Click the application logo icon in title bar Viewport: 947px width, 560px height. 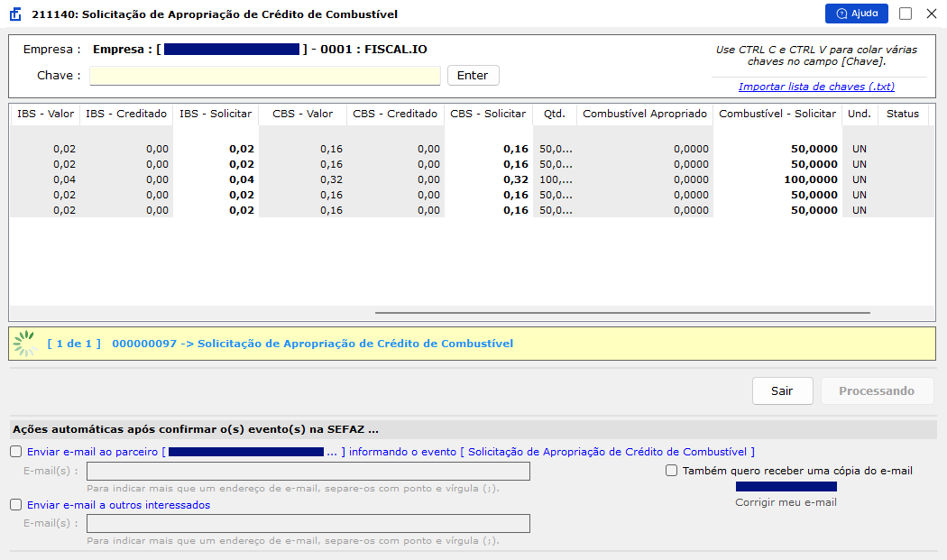click(15, 14)
